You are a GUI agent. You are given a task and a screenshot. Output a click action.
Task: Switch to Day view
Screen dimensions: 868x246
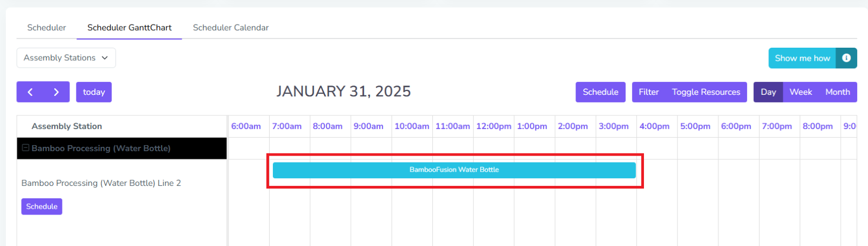(768, 92)
